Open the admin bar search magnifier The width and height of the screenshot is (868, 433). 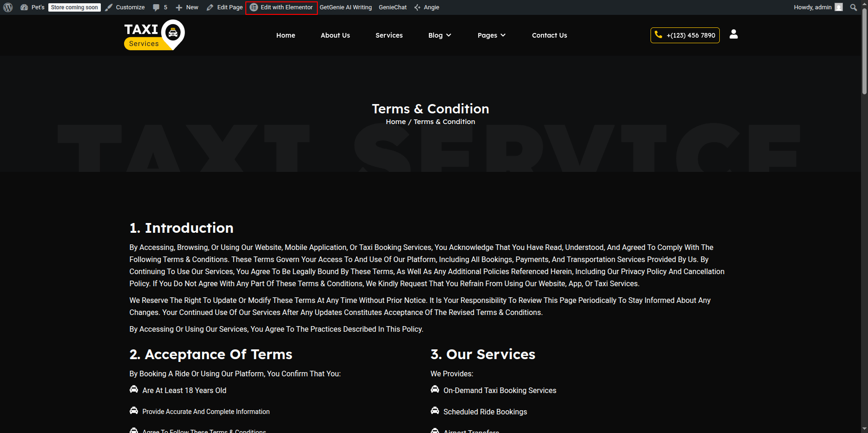[854, 7]
